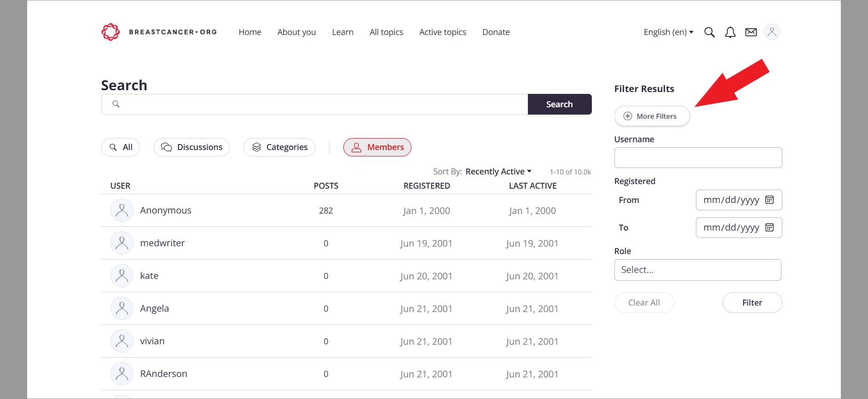Viewport: 868px width, 399px height.
Task: Click the Anonymous user avatar
Action: (122, 210)
